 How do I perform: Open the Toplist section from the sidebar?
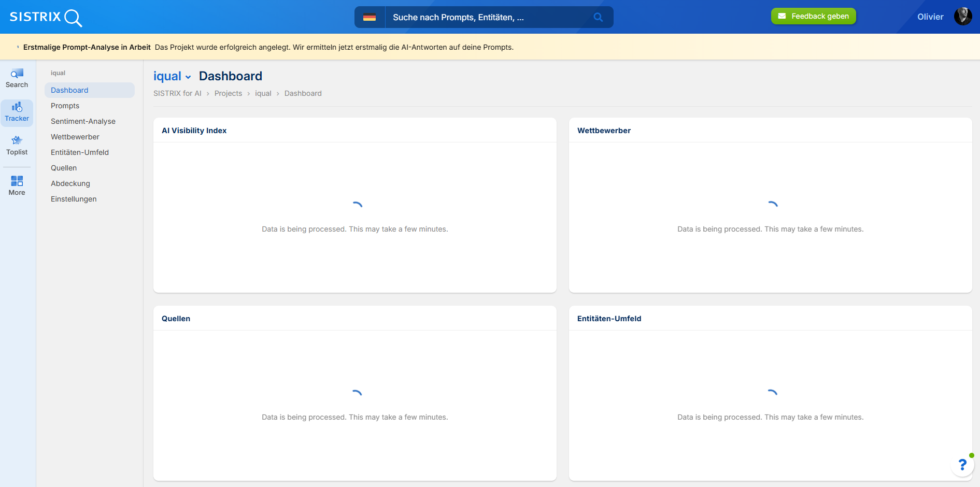17,146
